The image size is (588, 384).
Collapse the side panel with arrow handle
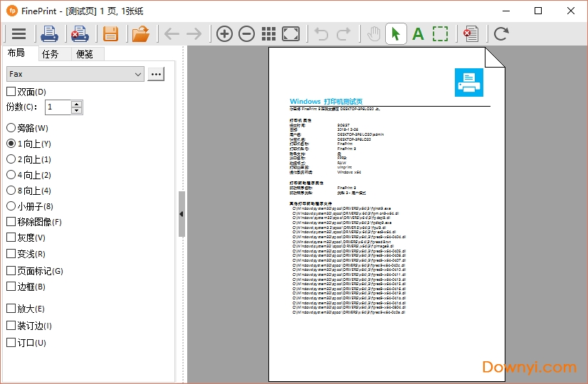pyautogui.click(x=182, y=214)
